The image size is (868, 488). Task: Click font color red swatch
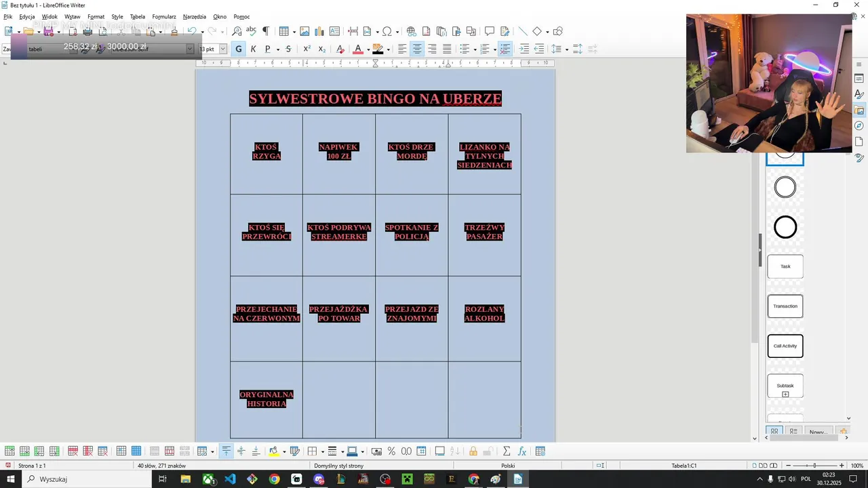[358, 49]
